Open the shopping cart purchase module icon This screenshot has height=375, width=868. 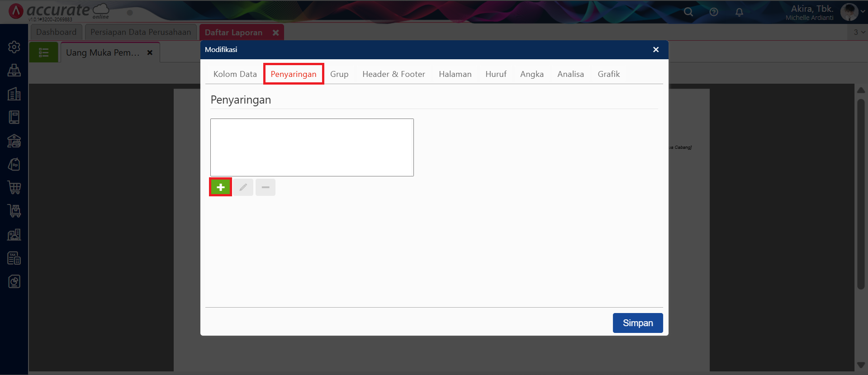[x=14, y=187]
